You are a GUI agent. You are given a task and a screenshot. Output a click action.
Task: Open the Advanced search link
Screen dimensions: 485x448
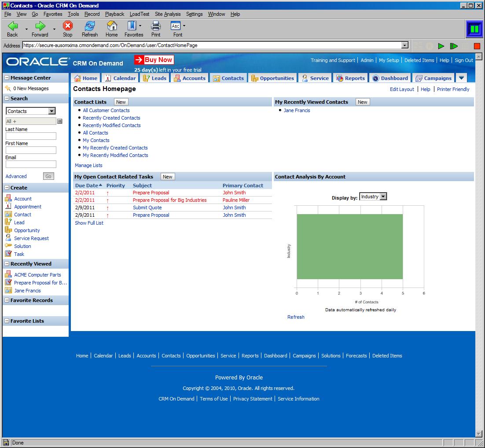pyautogui.click(x=16, y=176)
